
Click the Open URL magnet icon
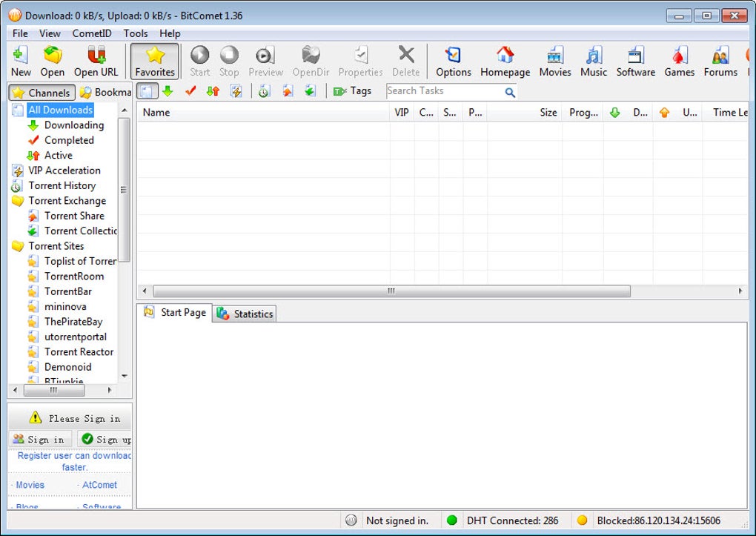click(x=96, y=62)
